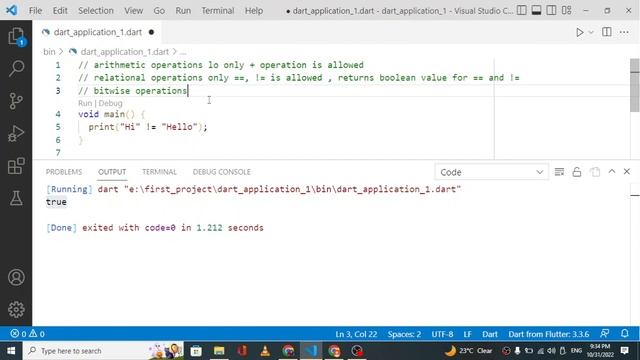The width and height of the screenshot is (640, 360).
Task: Switch to the DEBUG CONSOLE panel tab
Action: click(222, 172)
